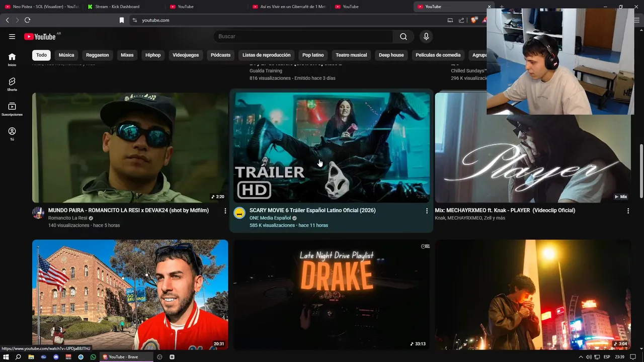Filter by Pódcasts chip
Viewport: 644px width, 362px height.
220,55
